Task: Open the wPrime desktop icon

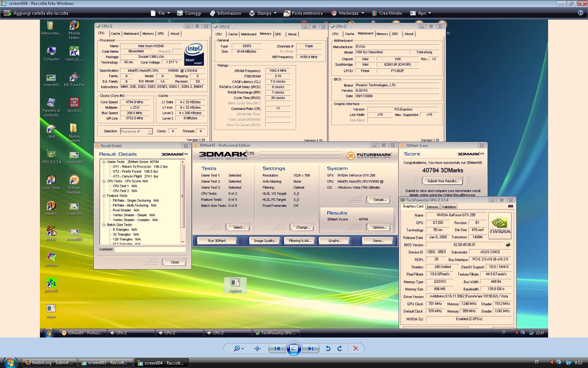Action: [x=51, y=259]
